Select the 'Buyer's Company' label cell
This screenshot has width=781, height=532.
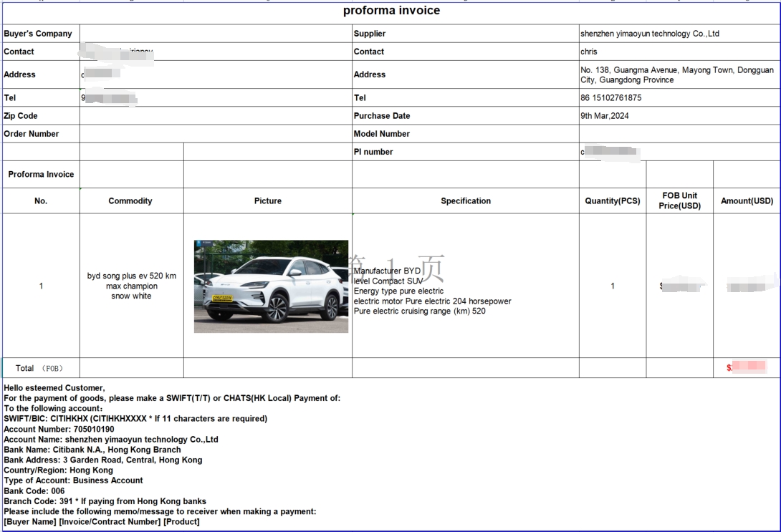(41, 34)
